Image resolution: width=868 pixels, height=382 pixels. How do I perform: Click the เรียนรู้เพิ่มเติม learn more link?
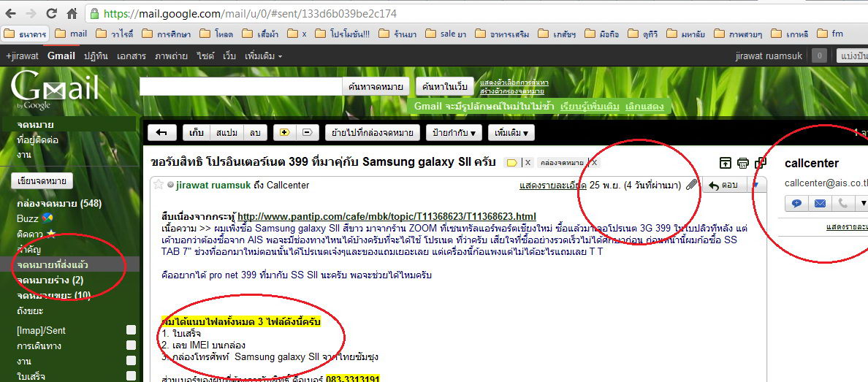pyautogui.click(x=590, y=107)
